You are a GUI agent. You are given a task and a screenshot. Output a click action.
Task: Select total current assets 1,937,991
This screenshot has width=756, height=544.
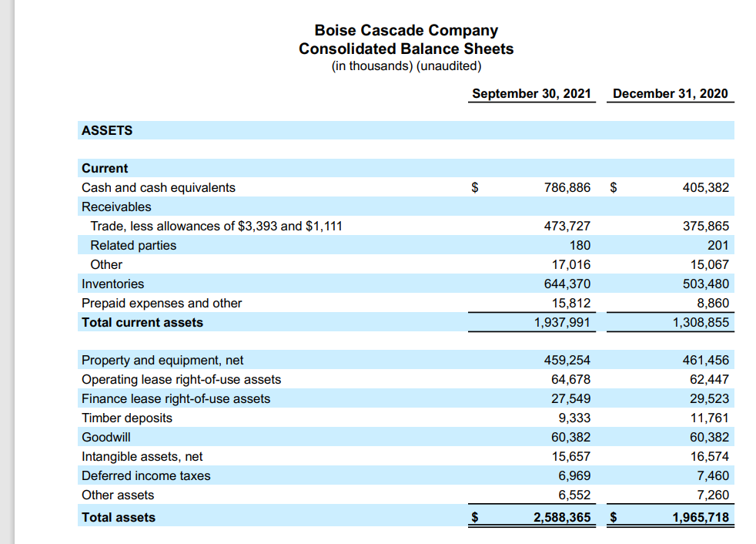click(x=562, y=322)
